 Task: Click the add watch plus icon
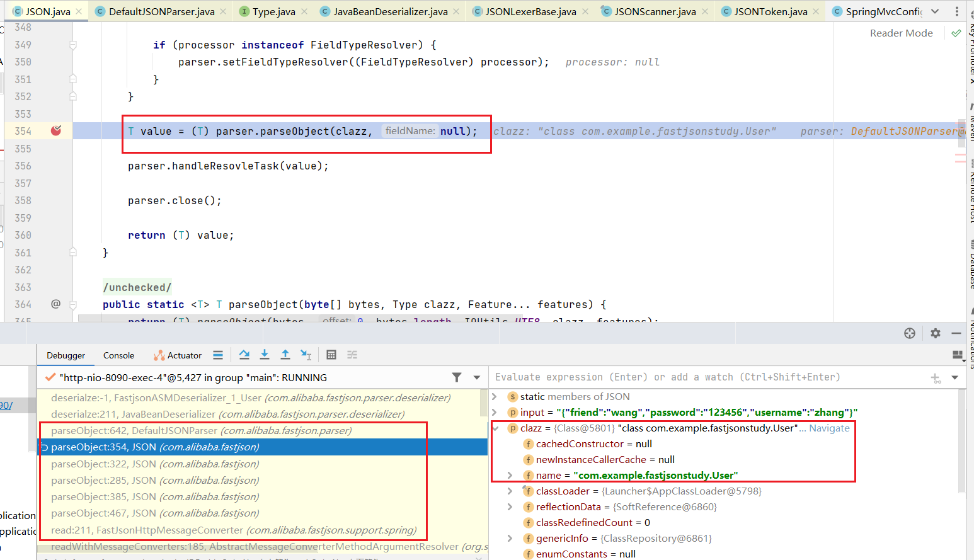click(936, 378)
